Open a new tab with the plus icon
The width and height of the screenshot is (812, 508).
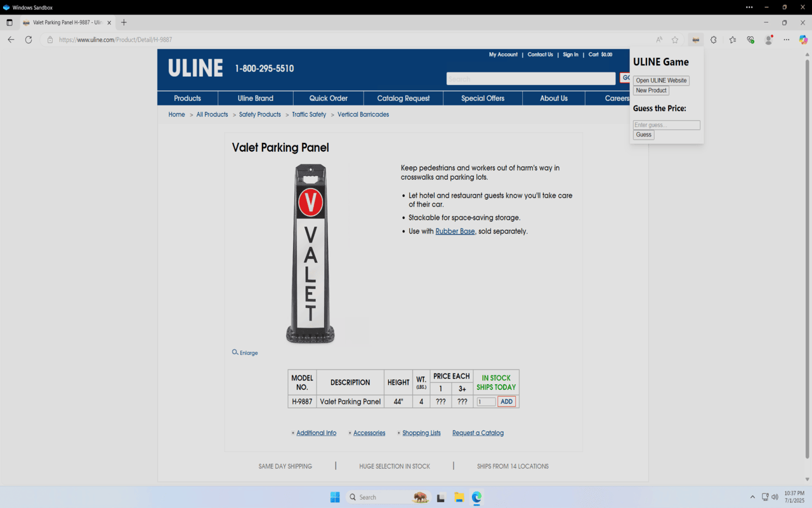(x=124, y=22)
